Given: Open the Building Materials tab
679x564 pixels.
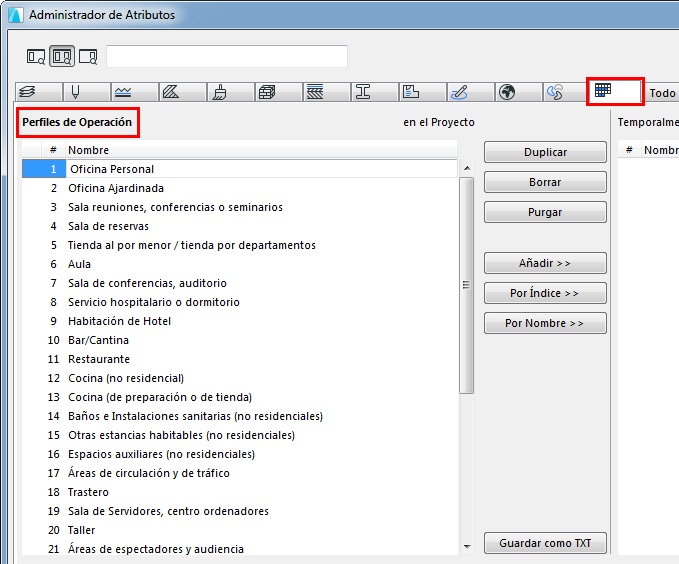Looking at the screenshot, I should (279, 92).
